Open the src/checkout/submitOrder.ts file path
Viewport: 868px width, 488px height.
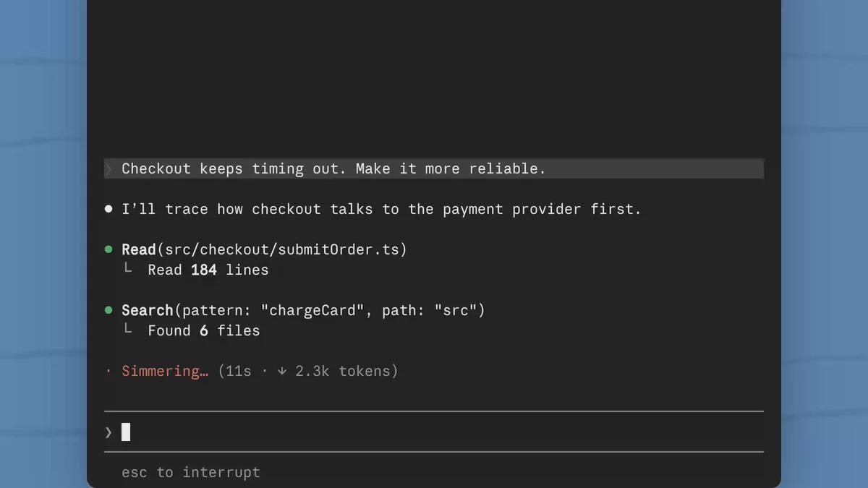(282, 249)
